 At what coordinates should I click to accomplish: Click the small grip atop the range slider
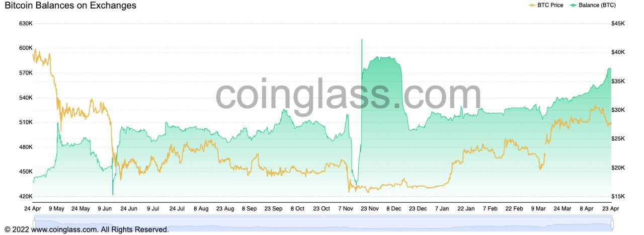pyautogui.click(x=323, y=216)
